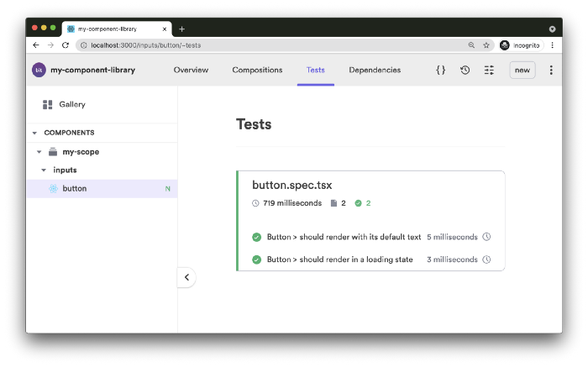Switch to the Compositions tab
Image resolution: width=588 pixels, height=367 pixels.
[x=257, y=70]
